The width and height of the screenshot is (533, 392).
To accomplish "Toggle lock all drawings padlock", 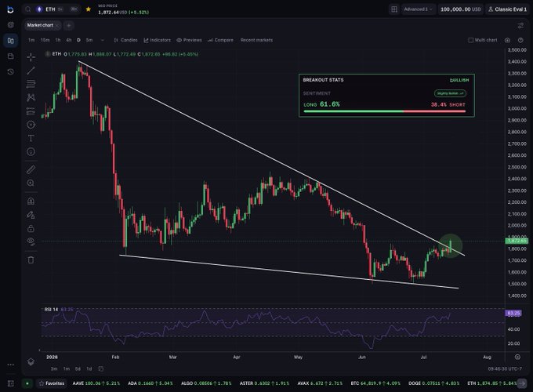I will pos(31,228).
